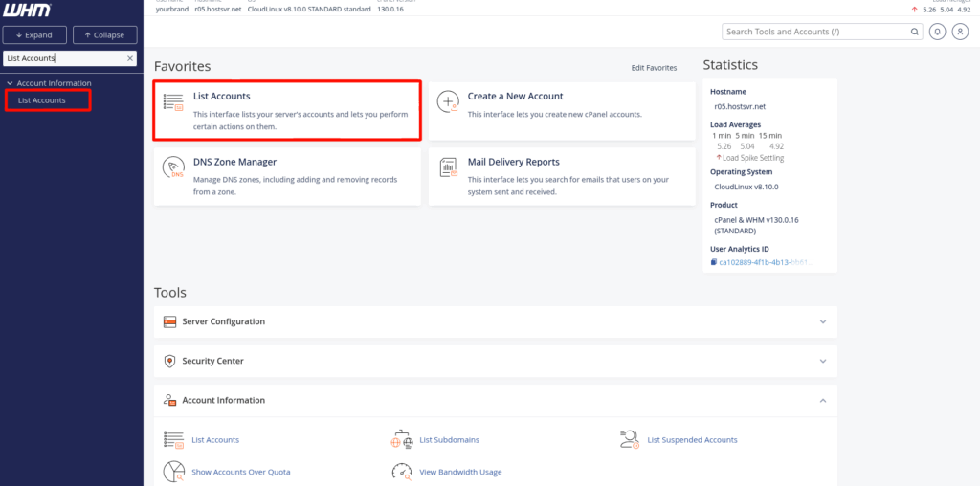Viewport: 980px width, 486px height.
Task: Expand the Server Configuration section
Action: (822, 321)
